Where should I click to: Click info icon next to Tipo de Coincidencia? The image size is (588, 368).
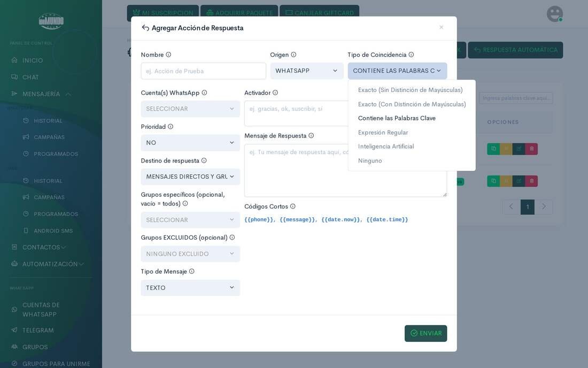(x=411, y=55)
